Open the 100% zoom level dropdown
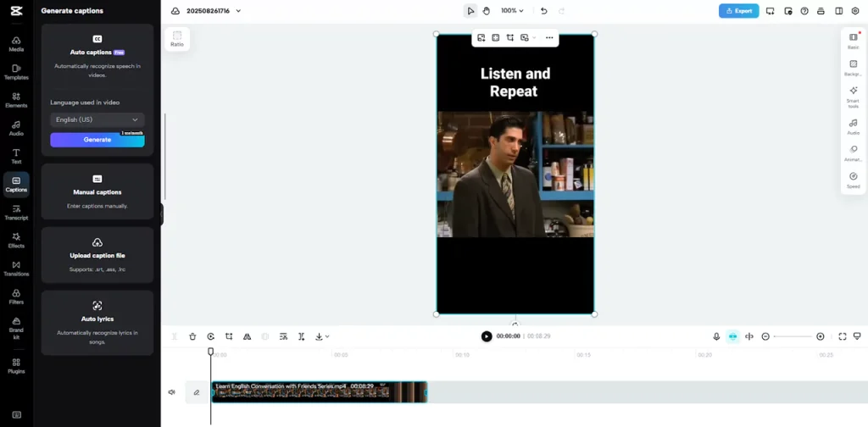Screen dimensions: 868x427 tap(512, 11)
